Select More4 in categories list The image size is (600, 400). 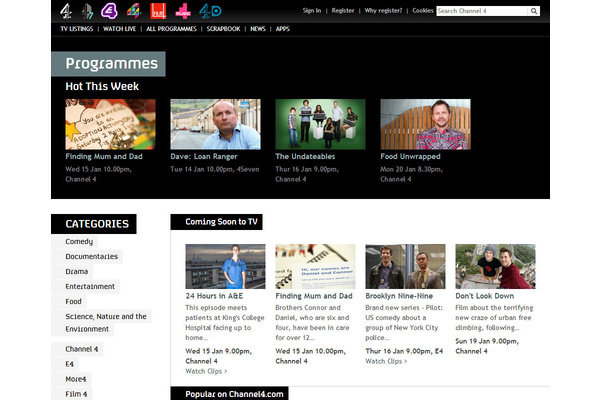[76, 379]
